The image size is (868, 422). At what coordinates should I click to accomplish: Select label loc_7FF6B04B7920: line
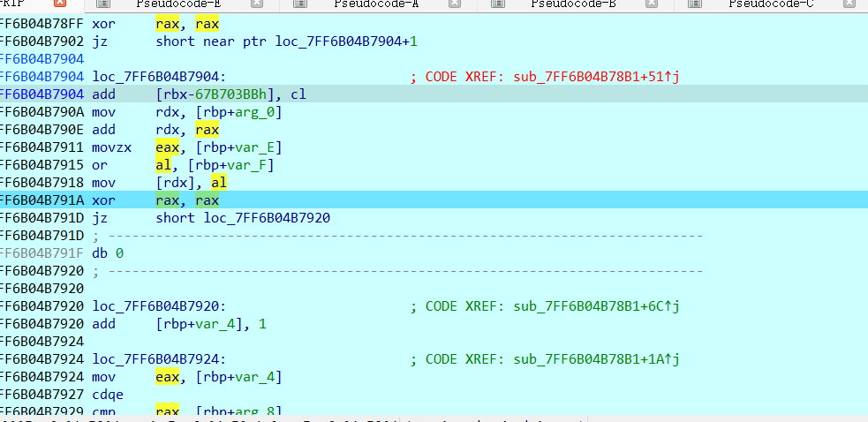click(x=159, y=306)
